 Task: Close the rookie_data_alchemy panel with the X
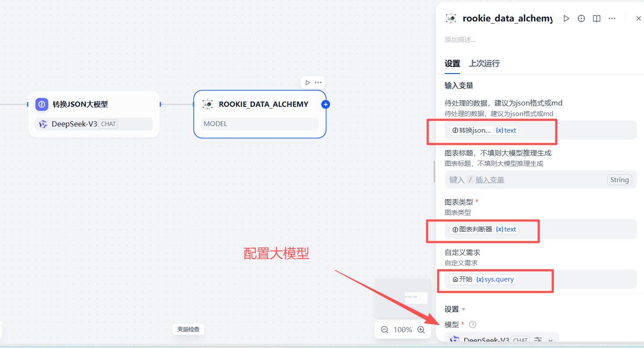click(x=638, y=18)
